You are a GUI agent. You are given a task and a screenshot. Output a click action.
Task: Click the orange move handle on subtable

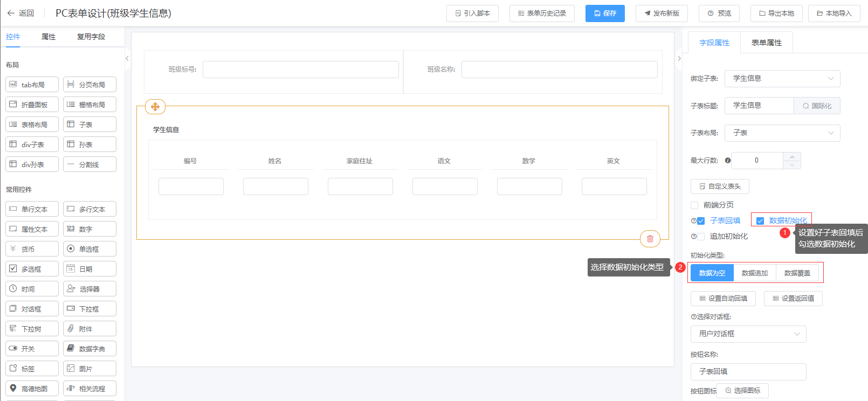tap(155, 107)
